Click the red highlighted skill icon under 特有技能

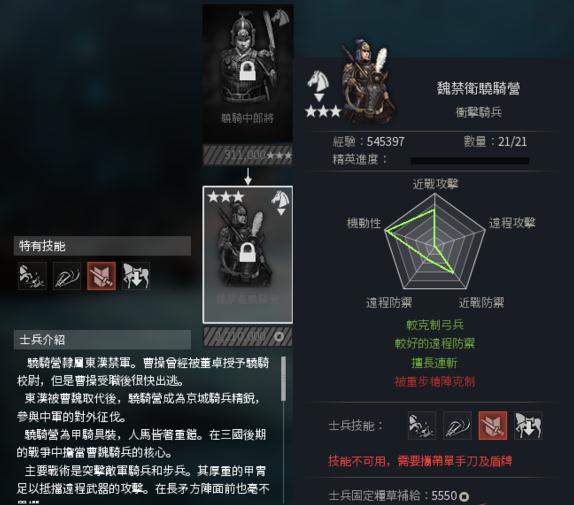click(101, 276)
